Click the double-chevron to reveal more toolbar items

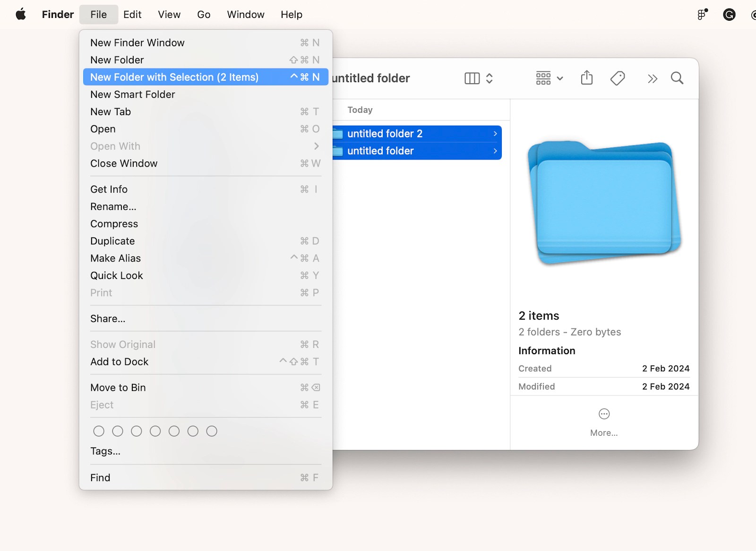[x=653, y=78]
